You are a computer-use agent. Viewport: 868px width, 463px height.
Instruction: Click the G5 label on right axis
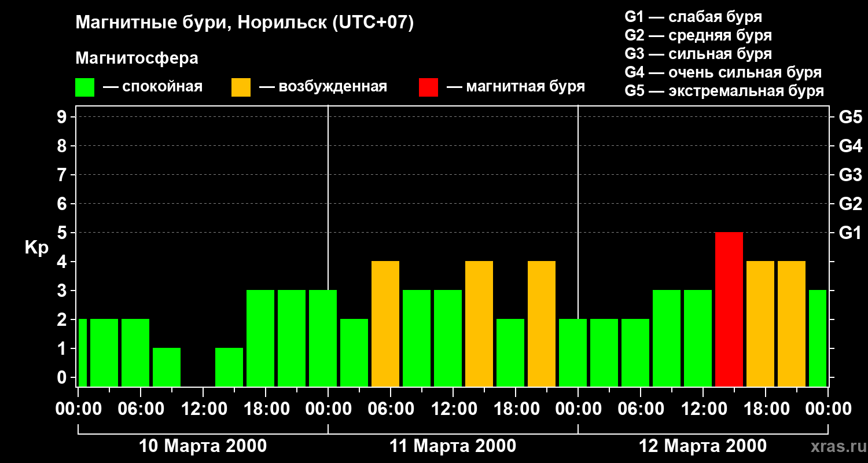[851, 117]
